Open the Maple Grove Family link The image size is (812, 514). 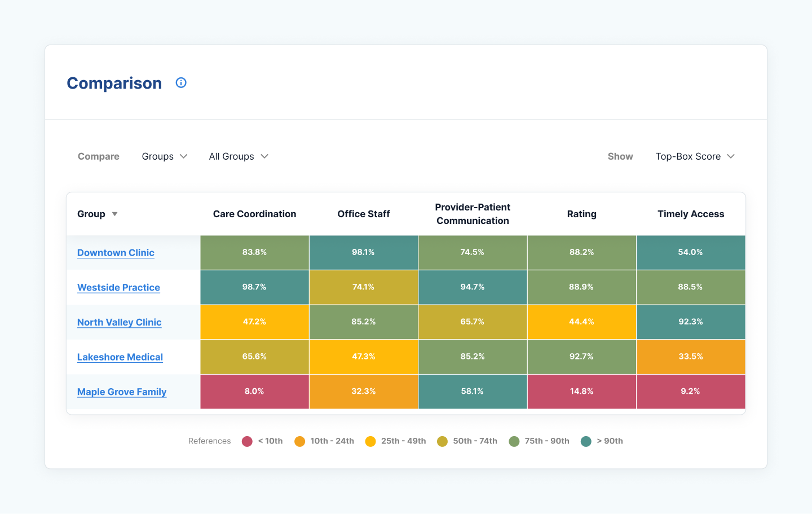[122, 392]
